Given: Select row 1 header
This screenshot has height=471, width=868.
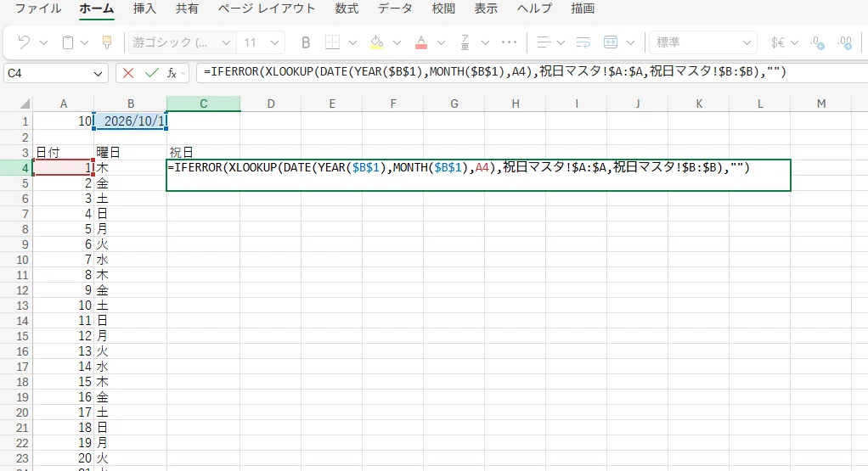Looking at the screenshot, I should (17, 121).
